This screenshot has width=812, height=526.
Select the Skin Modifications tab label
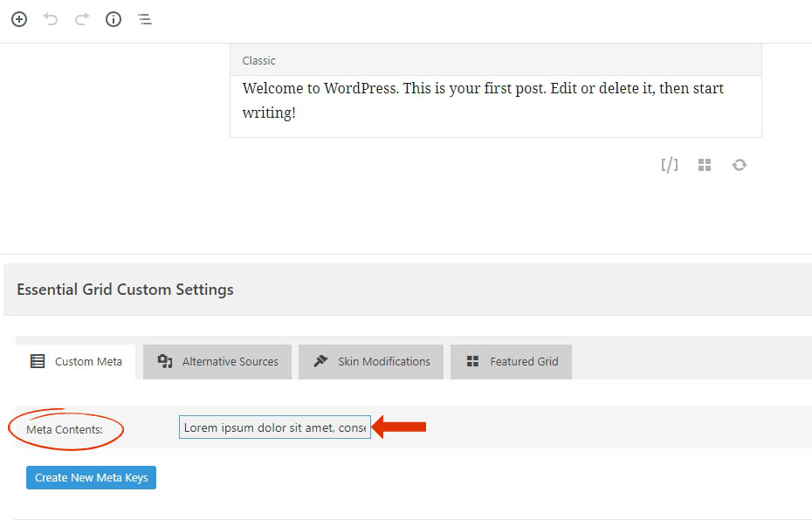click(383, 361)
